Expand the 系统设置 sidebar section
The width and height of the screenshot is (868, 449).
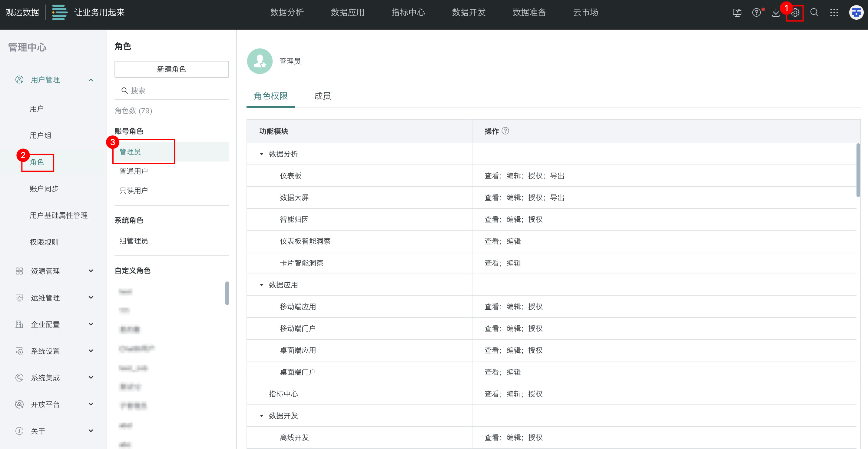coord(91,351)
